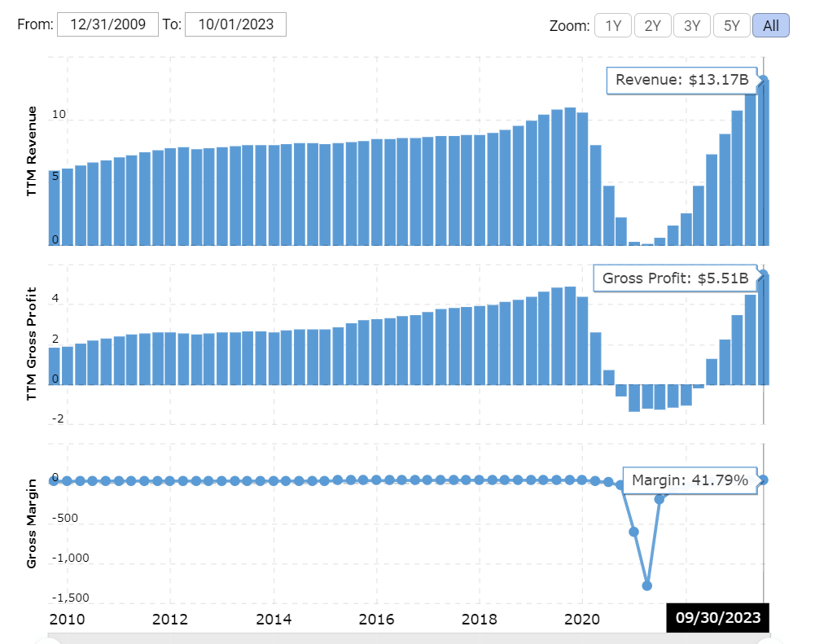
Task: Click the margin point near -600
Action: 634,532
